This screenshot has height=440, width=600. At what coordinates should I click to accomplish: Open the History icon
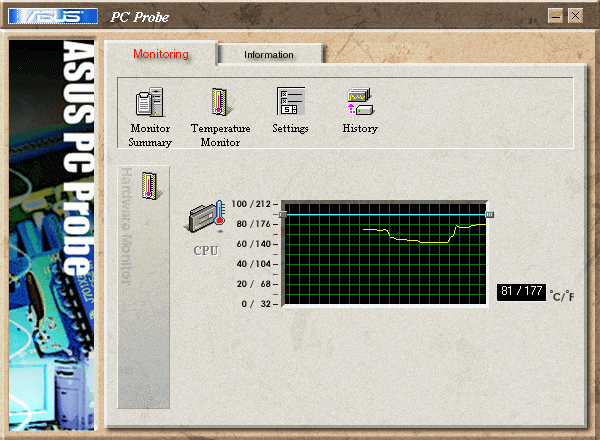click(360, 101)
